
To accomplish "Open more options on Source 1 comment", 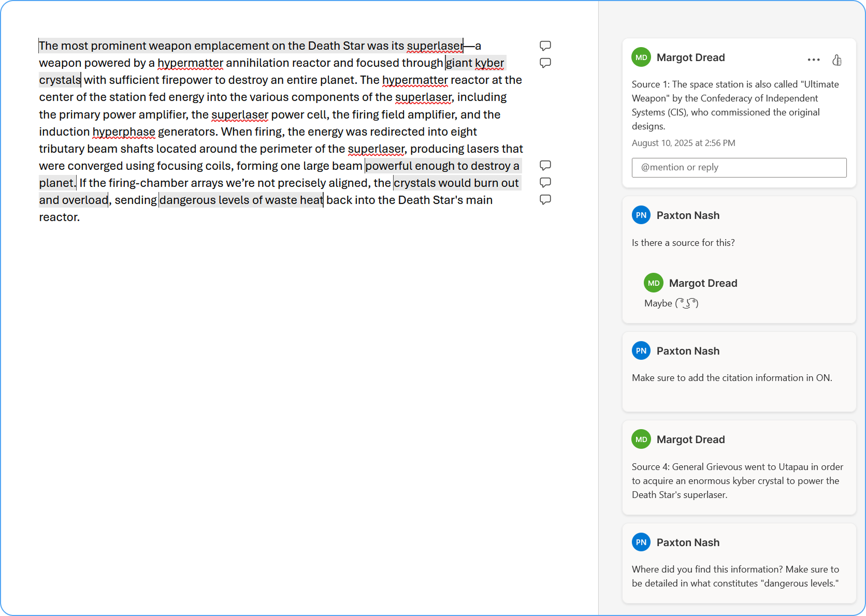I will tap(814, 60).
